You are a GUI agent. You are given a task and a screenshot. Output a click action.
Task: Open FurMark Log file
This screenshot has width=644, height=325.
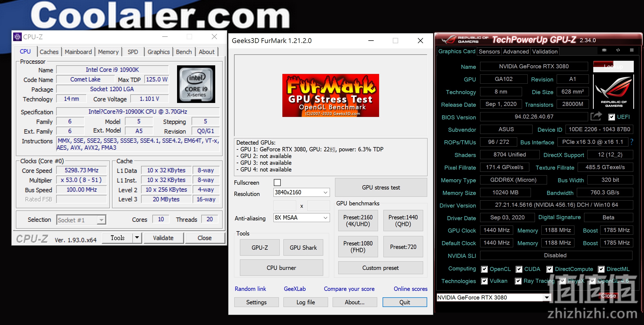305,302
